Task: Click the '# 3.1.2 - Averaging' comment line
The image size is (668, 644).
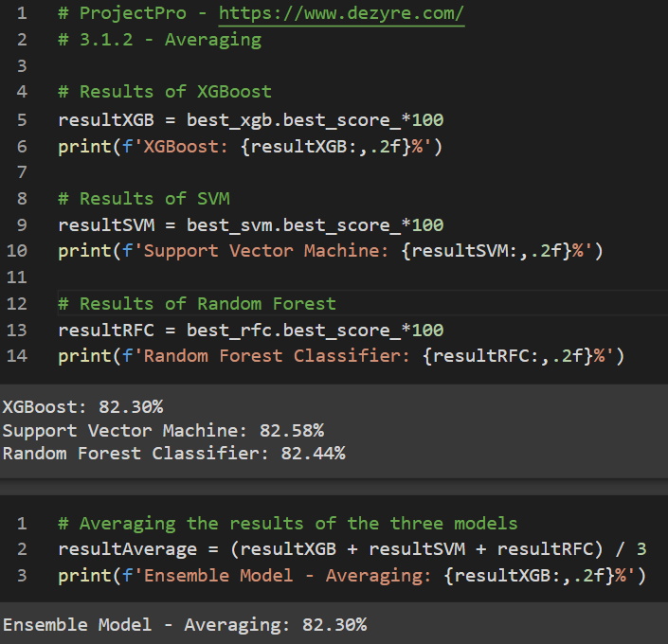Action: (160, 40)
